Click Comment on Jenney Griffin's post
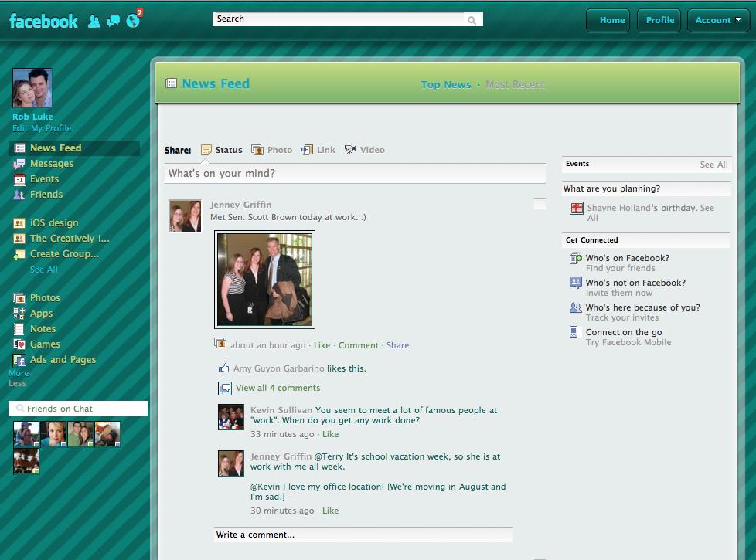This screenshot has height=560, width=756. click(x=358, y=345)
